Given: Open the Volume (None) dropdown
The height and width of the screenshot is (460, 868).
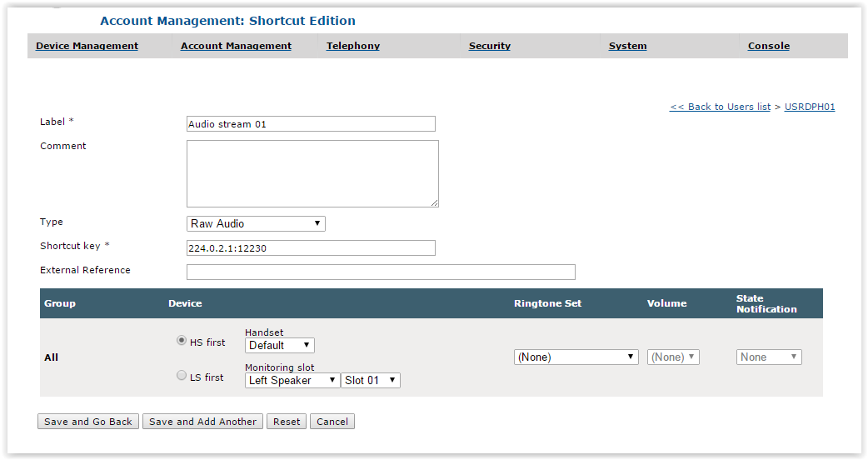Looking at the screenshot, I should point(673,357).
